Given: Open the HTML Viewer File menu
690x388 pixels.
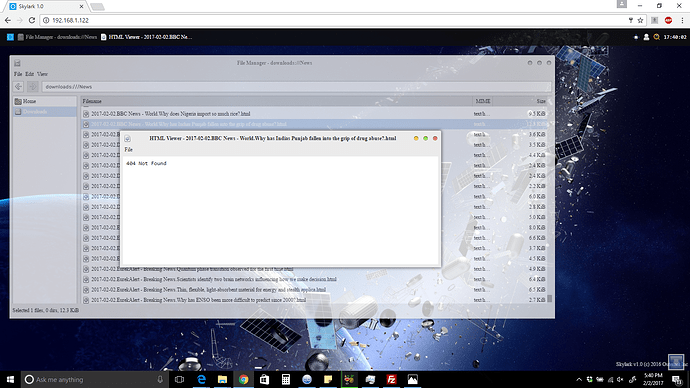Looking at the screenshot, I should click(128, 150).
